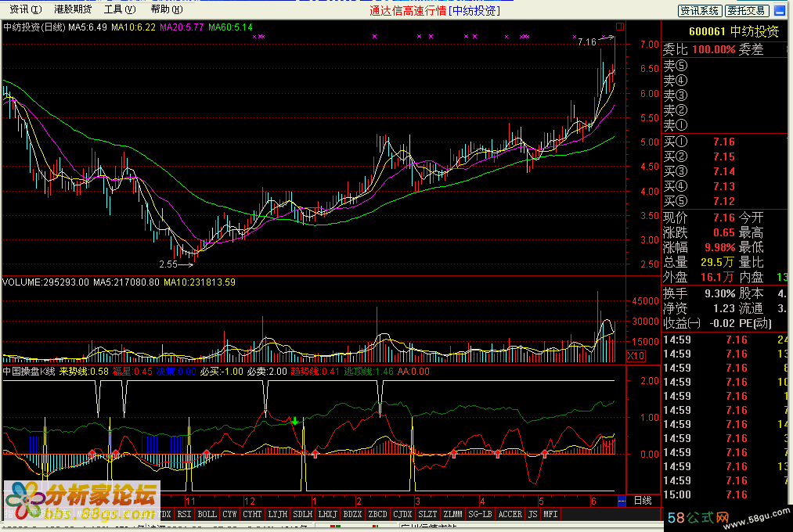Image resolution: width=793 pixels, height=532 pixels.
Task: Switch to the ACCER indicator tab
Action: tap(510, 514)
